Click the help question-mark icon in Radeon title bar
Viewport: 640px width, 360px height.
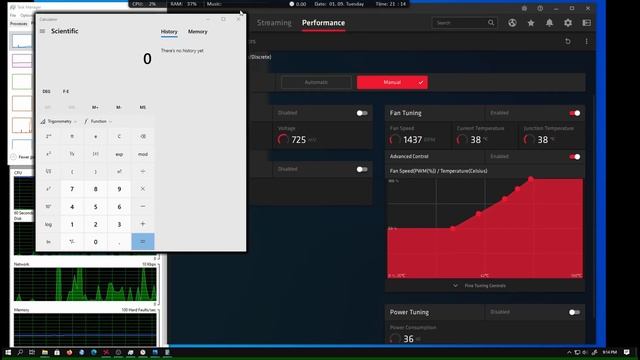[x=540, y=8]
